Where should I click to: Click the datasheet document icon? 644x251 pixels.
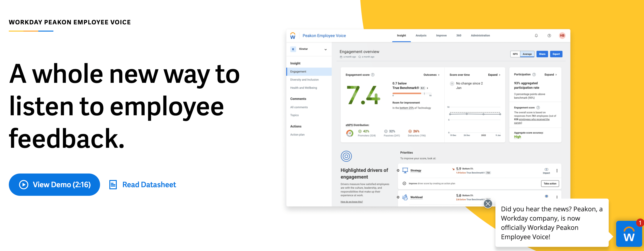pyautogui.click(x=113, y=185)
